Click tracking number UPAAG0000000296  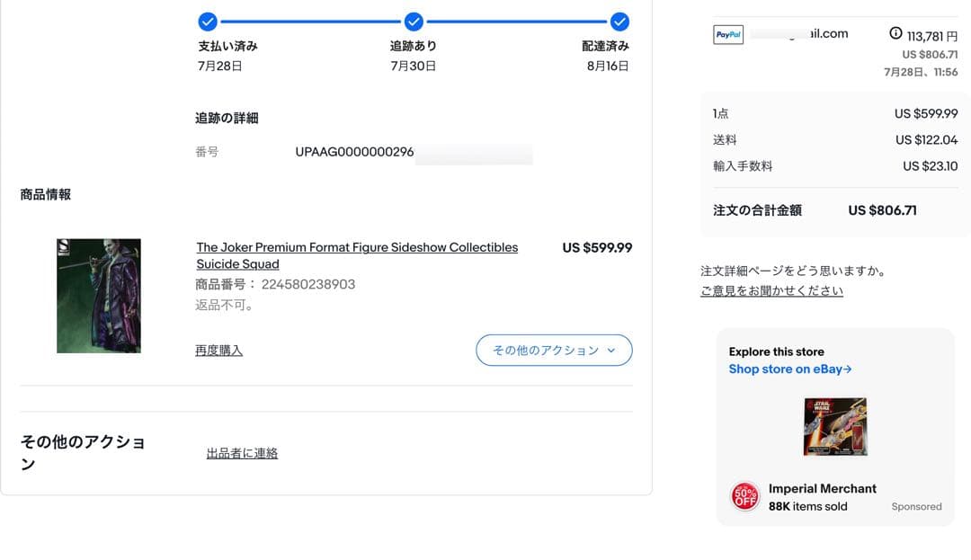354,152
